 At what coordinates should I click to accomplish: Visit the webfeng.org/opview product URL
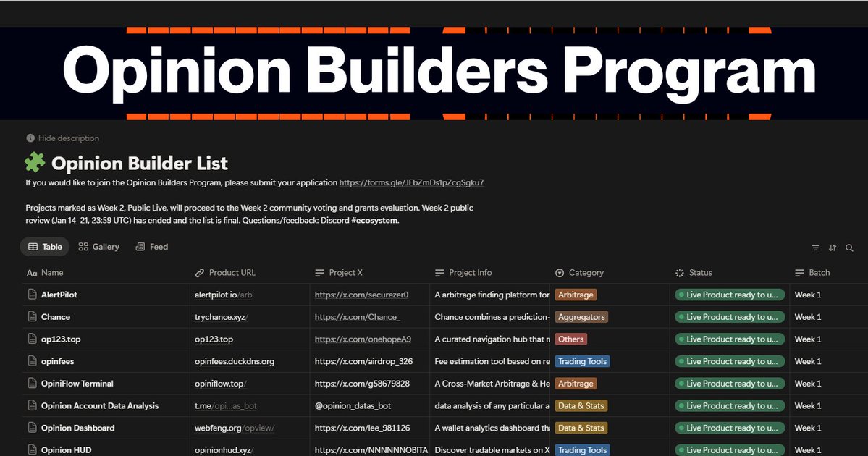coord(235,428)
